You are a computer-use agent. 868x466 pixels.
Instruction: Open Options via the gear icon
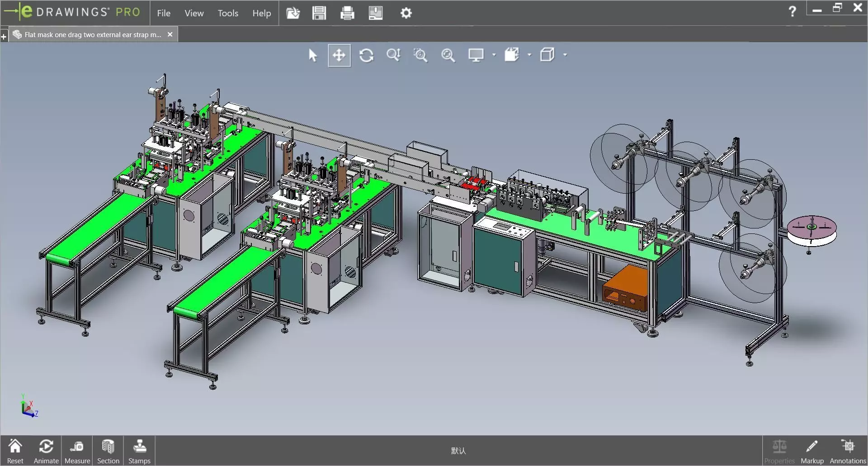(406, 13)
